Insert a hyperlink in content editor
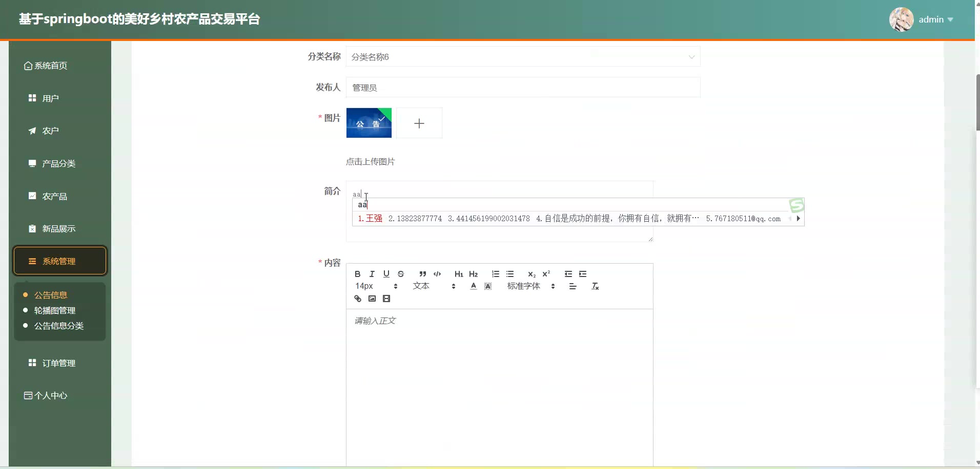This screenshot has width=980, height=469. click(358, 299)
